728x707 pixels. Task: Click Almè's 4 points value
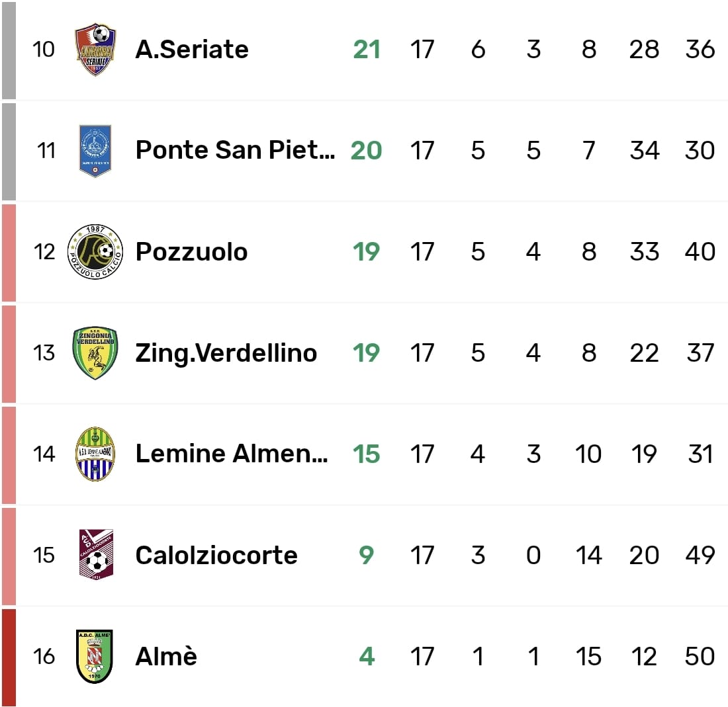click(x=367, y=657)
